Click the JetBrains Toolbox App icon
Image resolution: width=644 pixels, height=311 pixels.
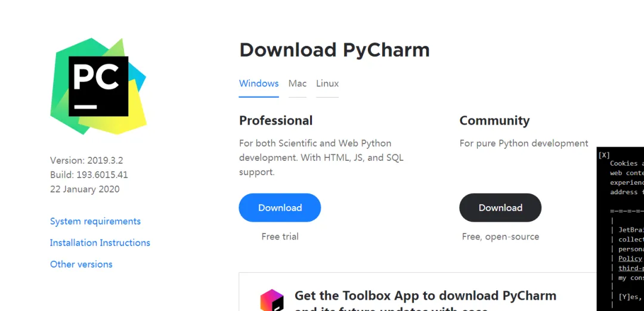click(x=272, y=300)
